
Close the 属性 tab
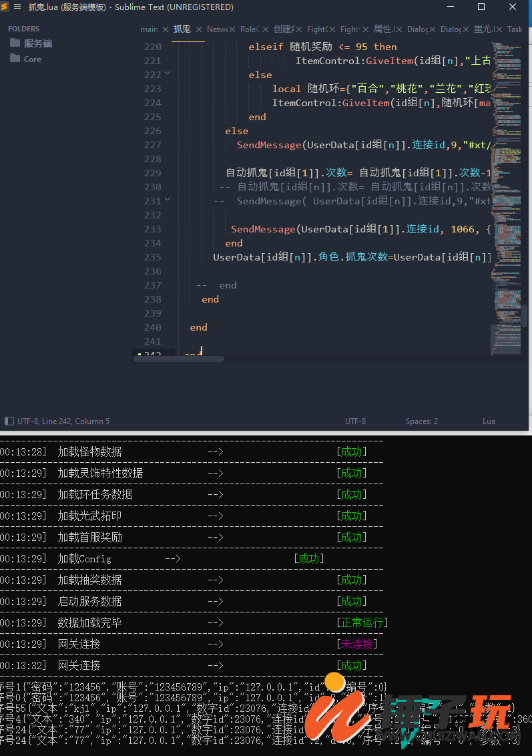[399, 29]
